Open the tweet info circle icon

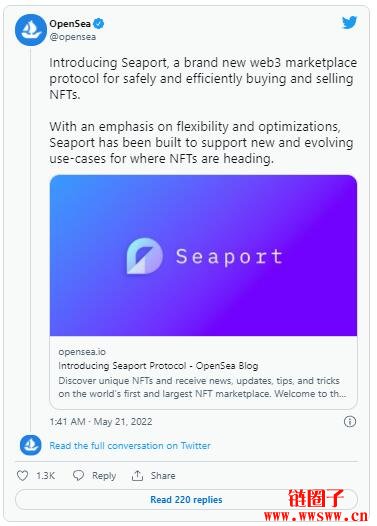click(x=350, y=421)
